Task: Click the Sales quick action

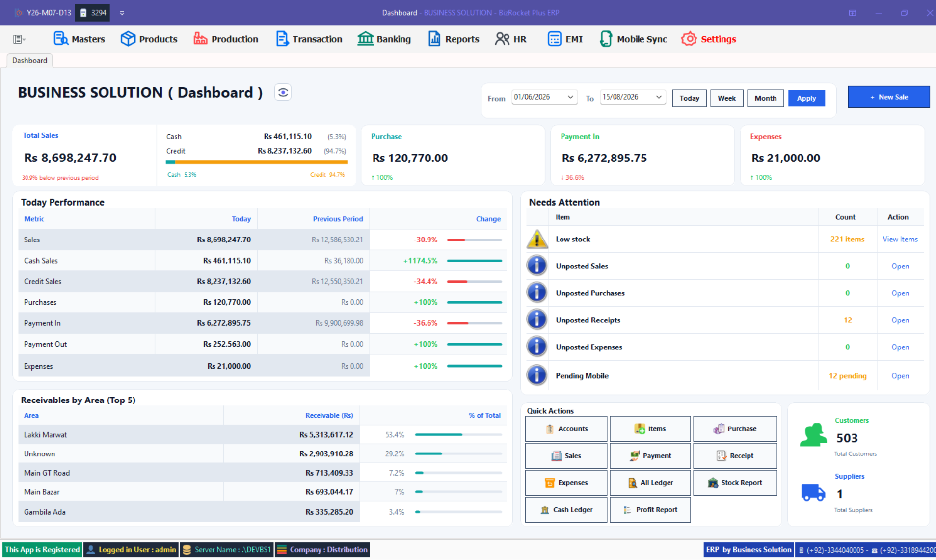Action: (x=566, y=456)
